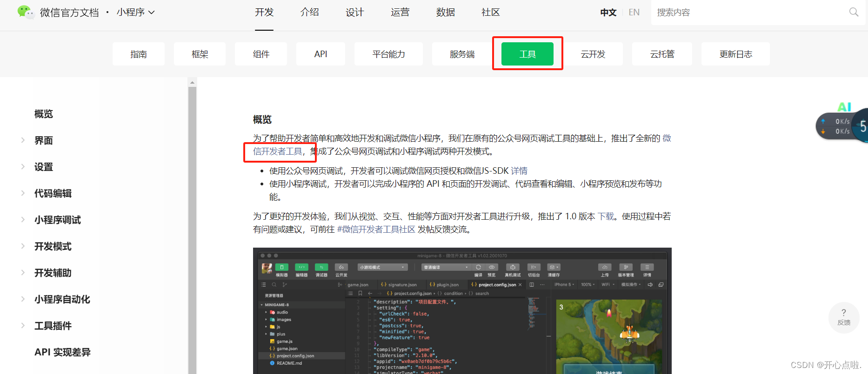The height and width of the screenshot is (374, 868).
Task: Switch language to 中文
Action: click(608, 13)
